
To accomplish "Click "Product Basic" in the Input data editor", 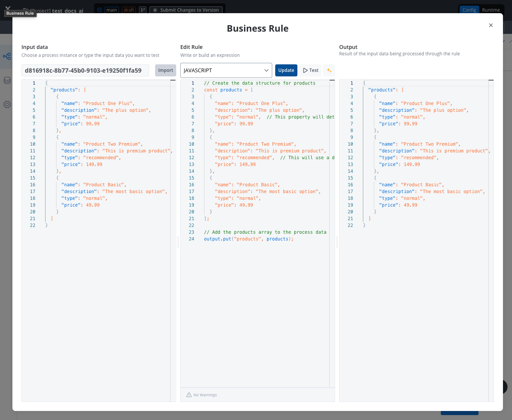I will click(x=104, y=185).
